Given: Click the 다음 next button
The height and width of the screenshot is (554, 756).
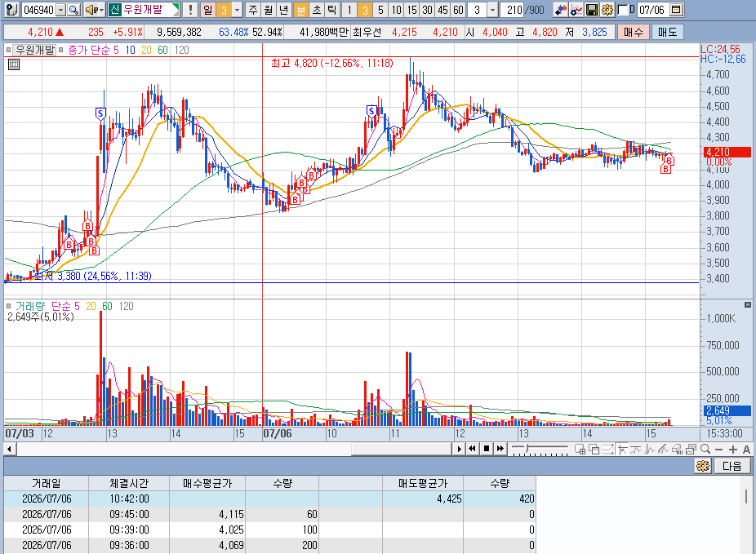Looking at the screenshot, I should pos(732,466).
